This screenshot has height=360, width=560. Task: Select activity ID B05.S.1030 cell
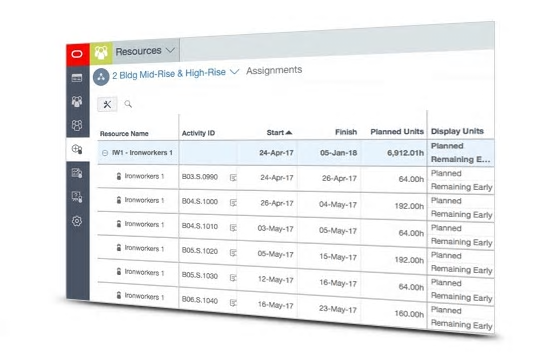pyautogui.click(x=200, y=276)
